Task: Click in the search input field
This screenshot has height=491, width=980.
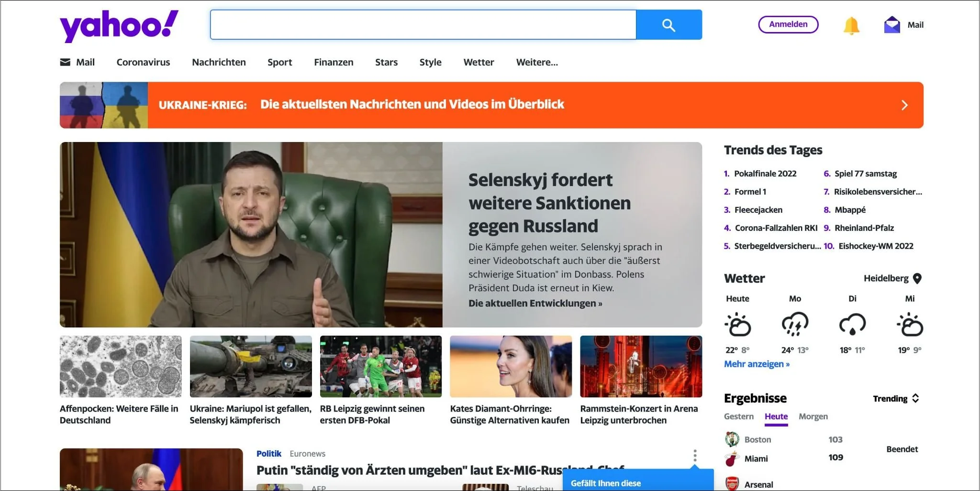Action: [x=423, y=25]
